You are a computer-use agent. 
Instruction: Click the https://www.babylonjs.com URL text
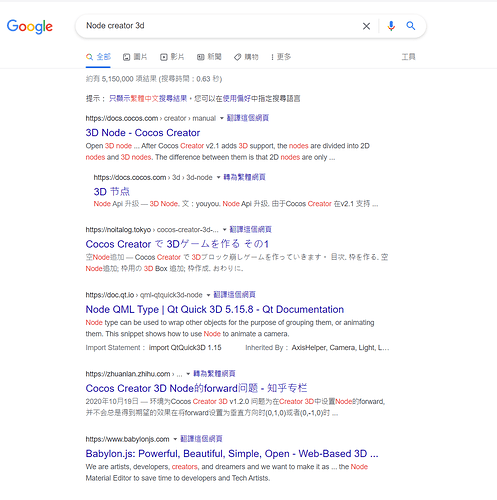tap(127, 439)
